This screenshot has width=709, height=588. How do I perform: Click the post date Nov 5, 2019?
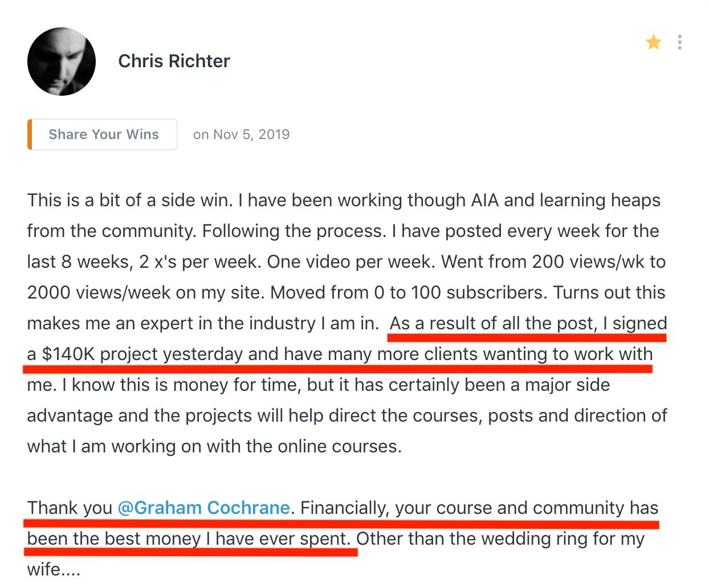(251, 134)
